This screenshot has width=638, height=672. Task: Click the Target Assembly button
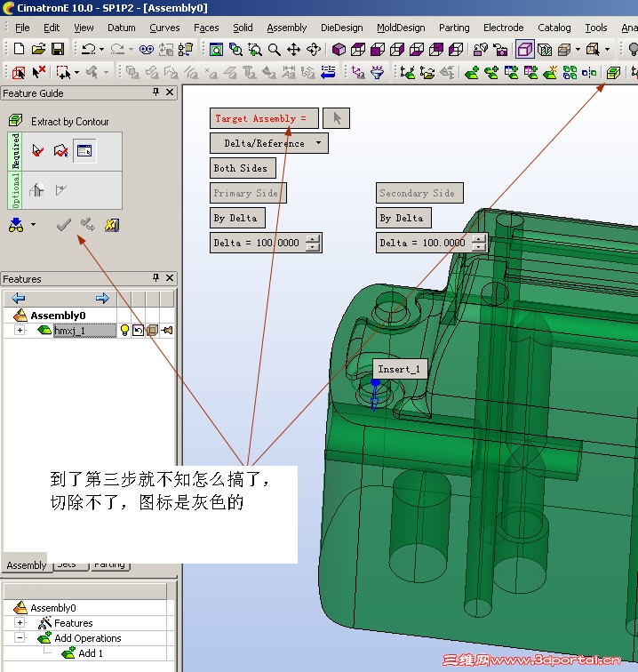(264, 118)
